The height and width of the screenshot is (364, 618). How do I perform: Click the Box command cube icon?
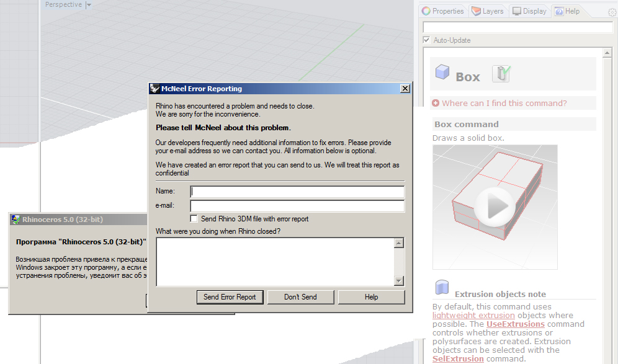(442, 73)
